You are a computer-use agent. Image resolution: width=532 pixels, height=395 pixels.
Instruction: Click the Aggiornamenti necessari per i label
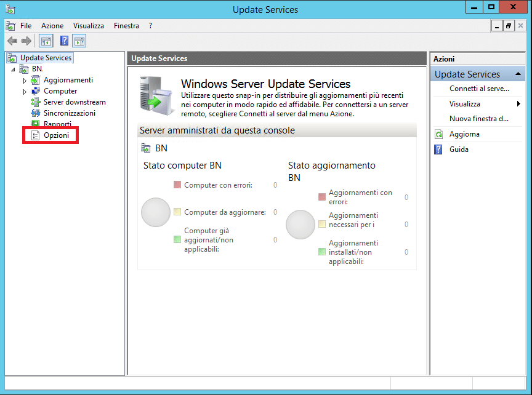coord(353,220)
